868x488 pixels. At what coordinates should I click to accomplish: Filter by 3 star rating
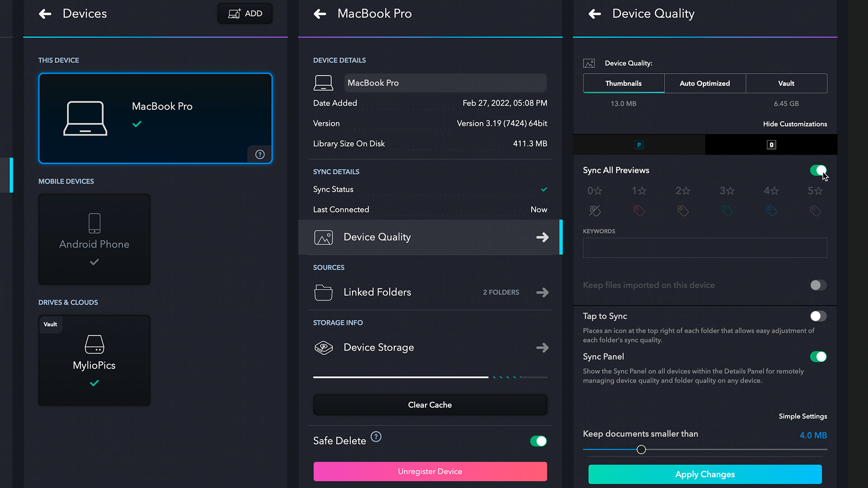tap(727, 191)
